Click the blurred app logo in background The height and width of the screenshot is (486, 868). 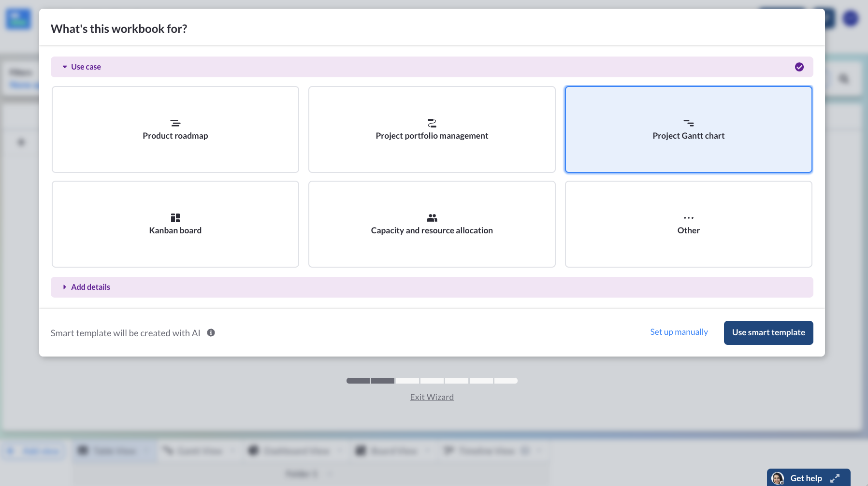pos(18,19)
